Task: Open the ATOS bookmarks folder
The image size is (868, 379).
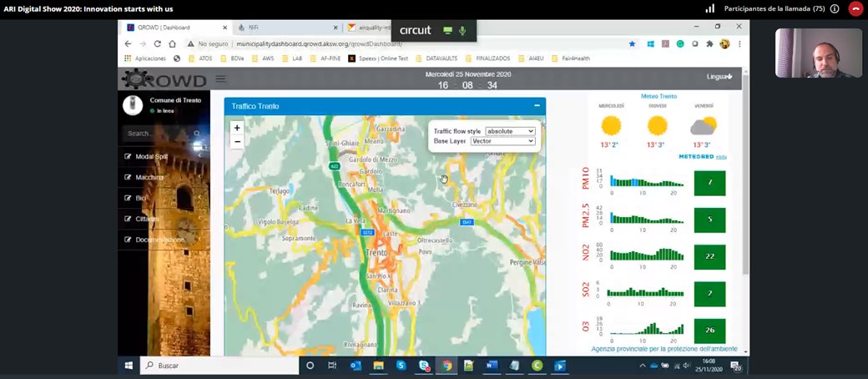Action: click(199, 58)
